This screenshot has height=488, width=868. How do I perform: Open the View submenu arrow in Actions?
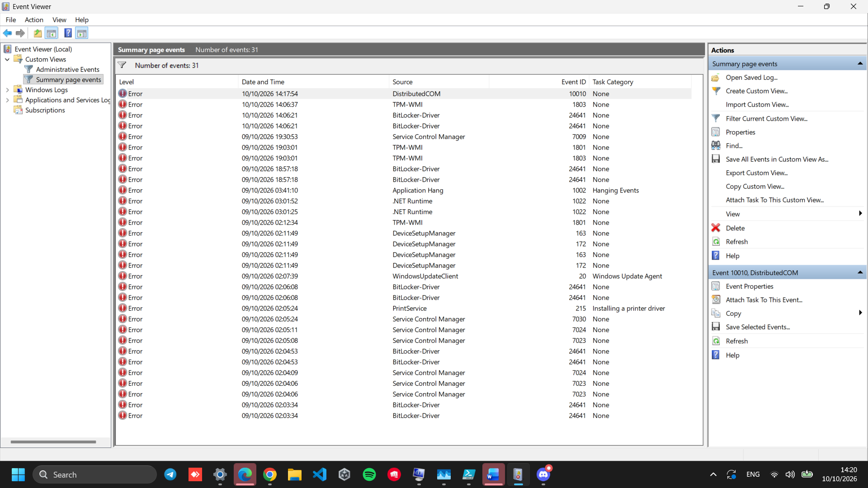(860, 214)
